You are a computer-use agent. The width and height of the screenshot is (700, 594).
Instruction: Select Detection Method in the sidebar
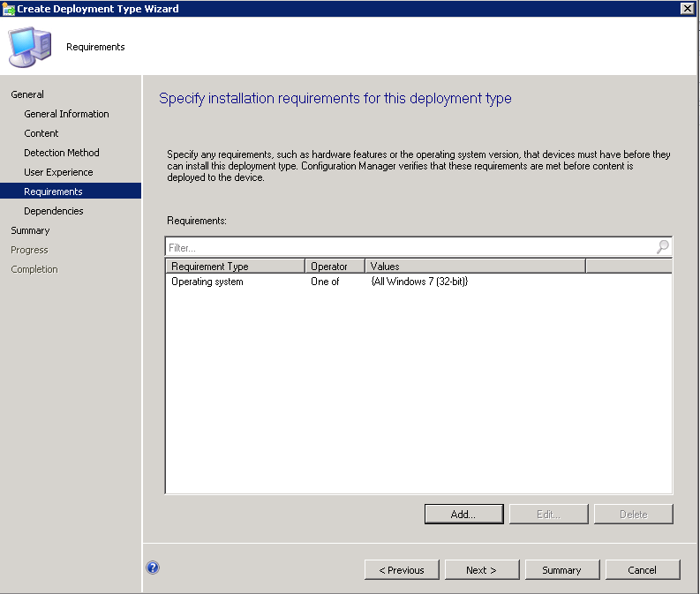[x=62, y=153]
